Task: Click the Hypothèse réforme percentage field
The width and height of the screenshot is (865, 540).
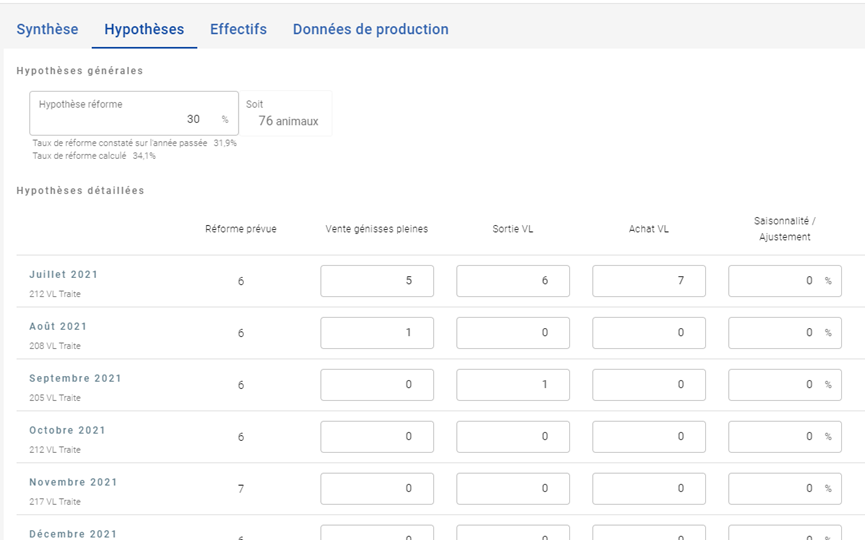Action: tap(134, 113)
